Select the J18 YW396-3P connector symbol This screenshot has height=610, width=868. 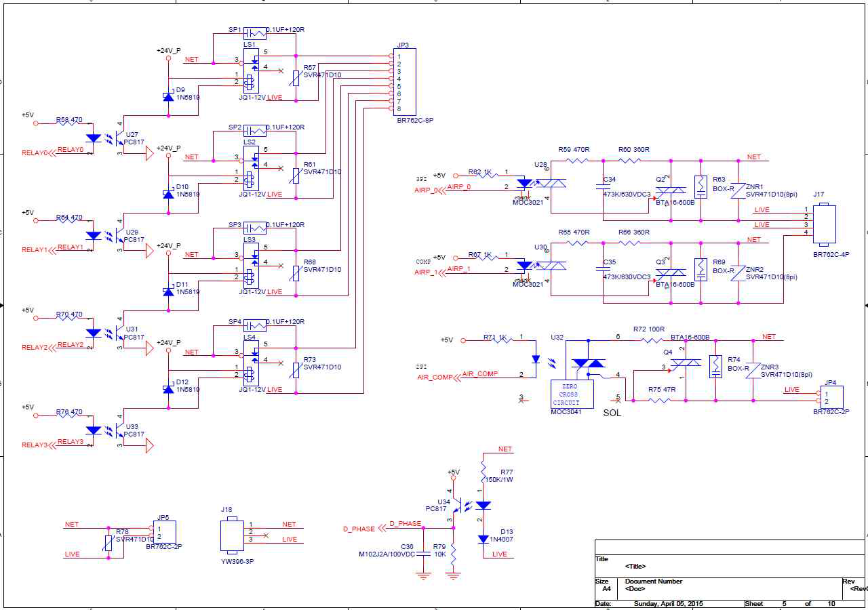[x=231, y=535]
